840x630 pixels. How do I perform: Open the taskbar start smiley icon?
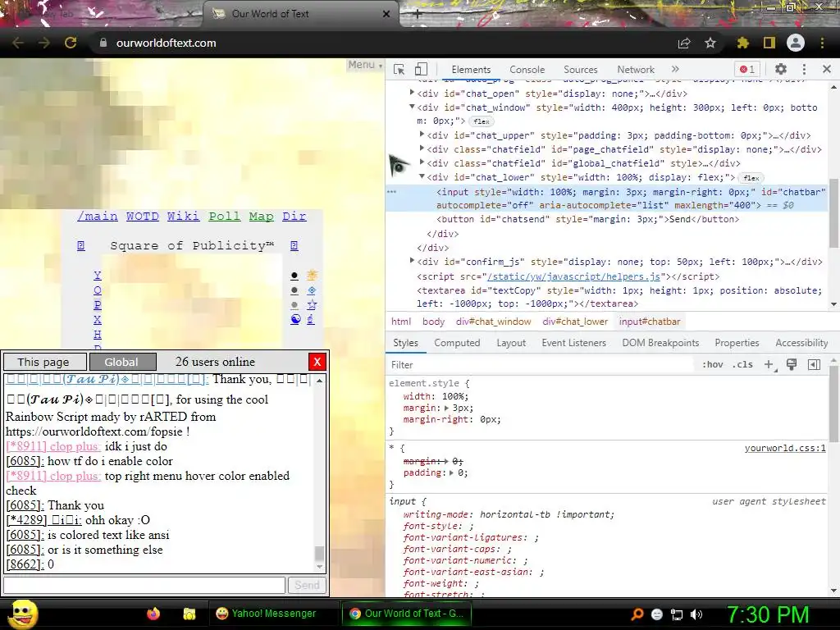click(x=22, y=614)
